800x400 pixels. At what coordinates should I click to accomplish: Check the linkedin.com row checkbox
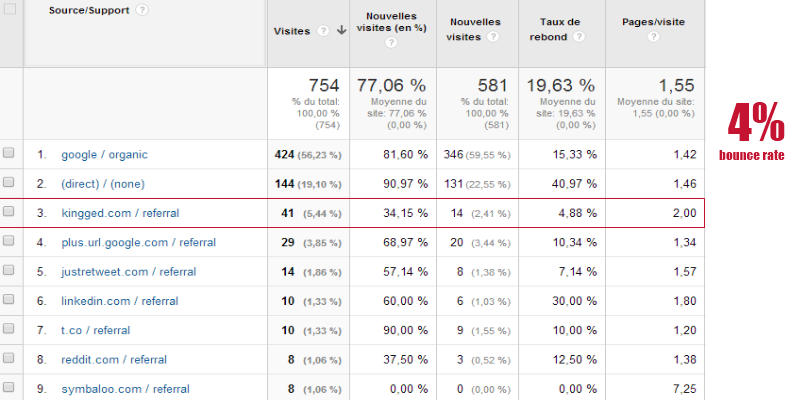point(8,299)
